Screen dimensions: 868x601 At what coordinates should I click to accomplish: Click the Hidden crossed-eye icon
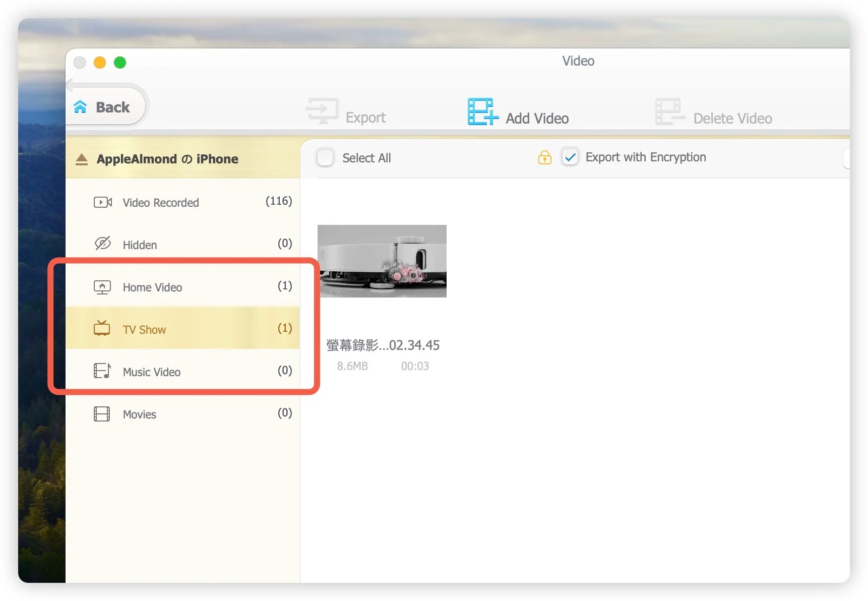pos(103,244)
